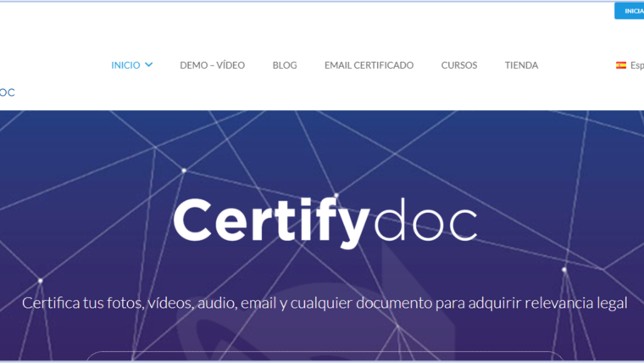The width and height of the screenshot is (644, 363).
Task: Go to DEMO – VÍDEO page
Action: tap(211, 65)
